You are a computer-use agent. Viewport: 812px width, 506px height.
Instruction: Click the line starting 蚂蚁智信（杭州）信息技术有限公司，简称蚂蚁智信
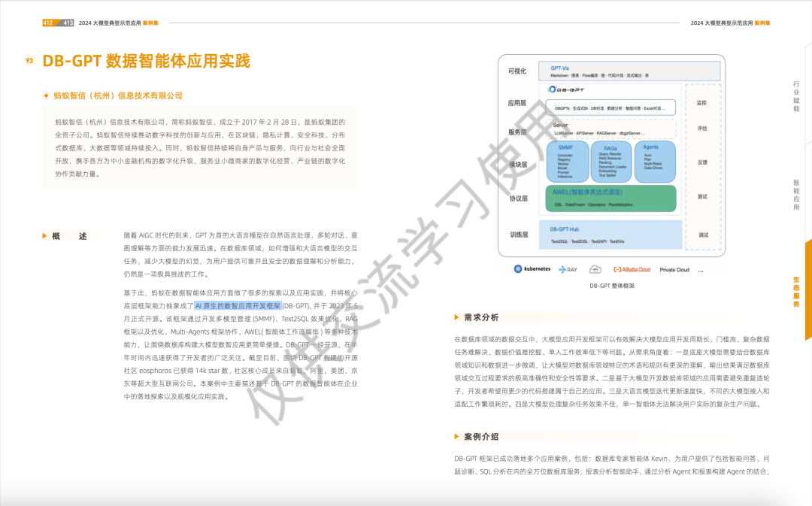coord(200,123)
